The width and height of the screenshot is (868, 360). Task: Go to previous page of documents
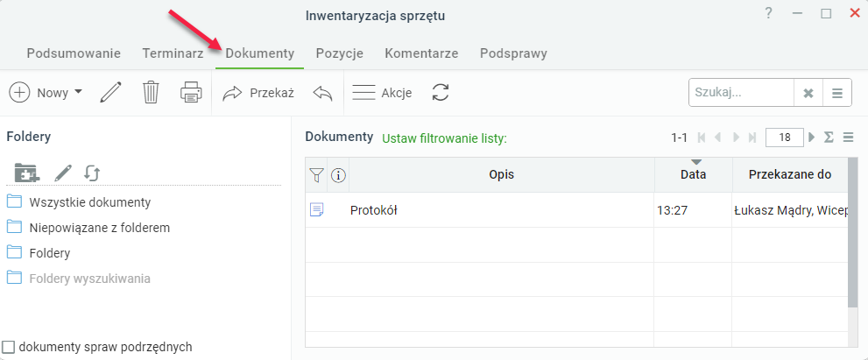718,138
